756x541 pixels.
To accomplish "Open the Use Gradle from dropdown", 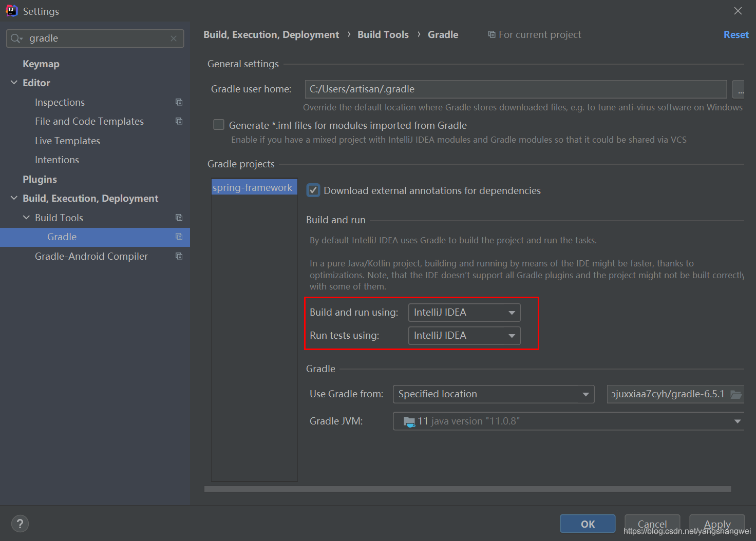I will (x=494, y=394).
